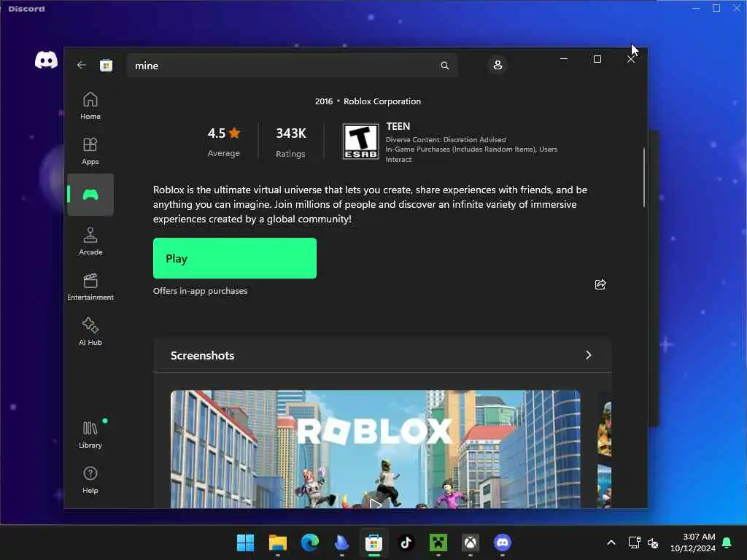
Task: Go back using the Store back arrow
Action: [82, 65]
